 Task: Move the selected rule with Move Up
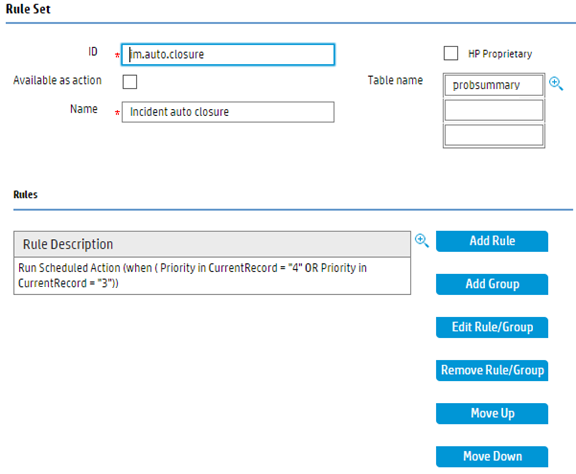(492, 413)
